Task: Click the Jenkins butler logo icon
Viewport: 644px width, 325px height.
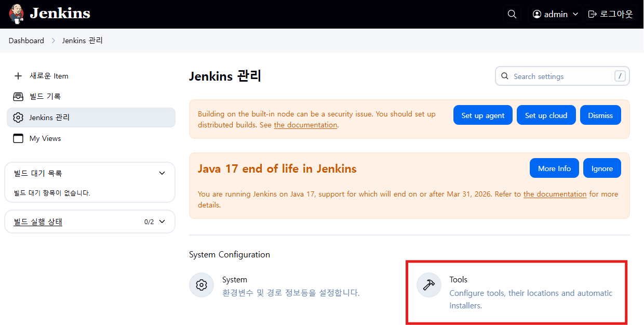Action: (x=17, y=14)
